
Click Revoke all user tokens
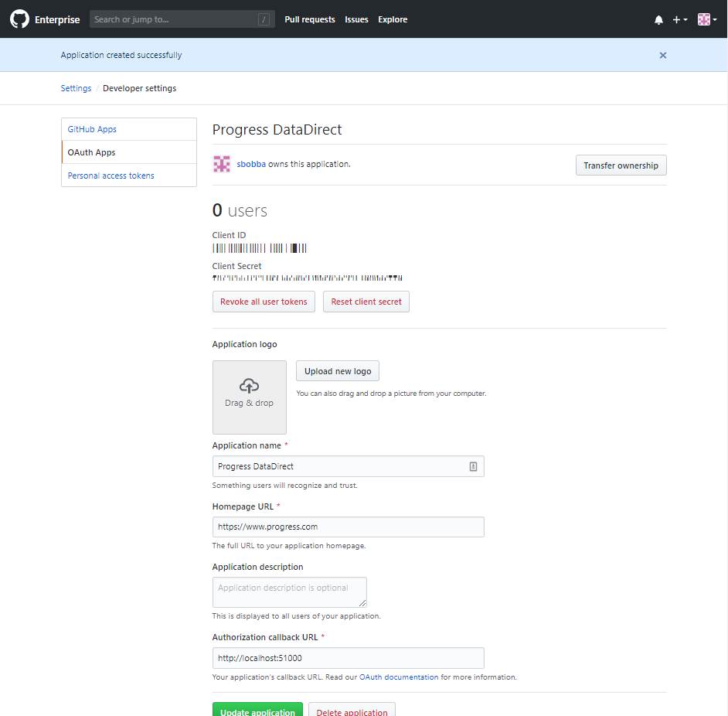click(x=264, y=302)
